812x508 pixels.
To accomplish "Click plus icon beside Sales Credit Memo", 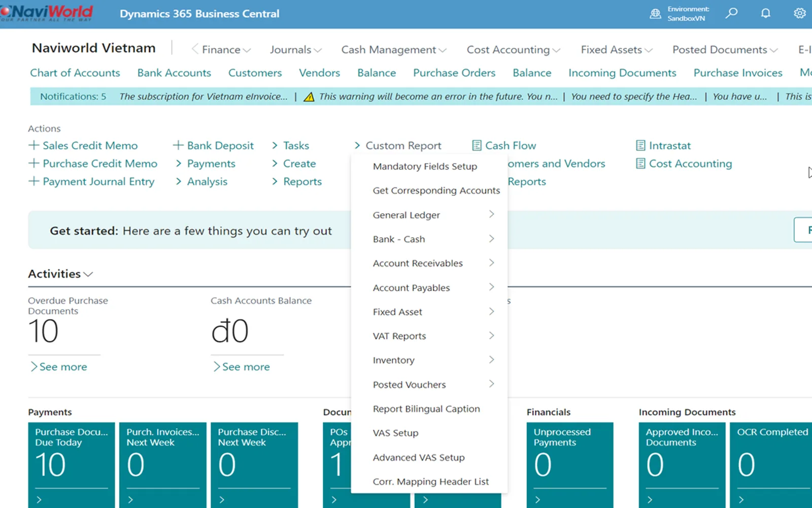I will point(33,145).
